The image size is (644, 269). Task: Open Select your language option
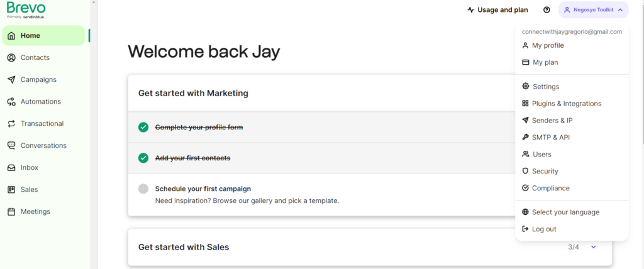pos(571,212)
